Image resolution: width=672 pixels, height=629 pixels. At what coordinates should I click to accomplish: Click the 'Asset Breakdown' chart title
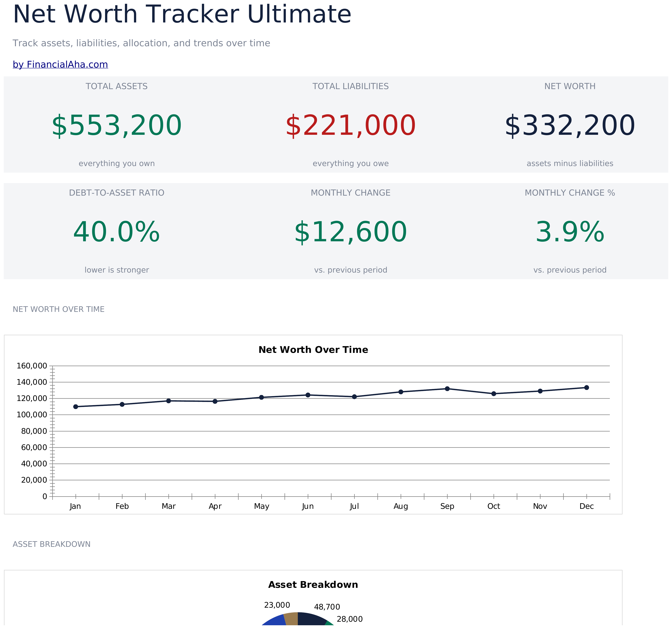313,585
